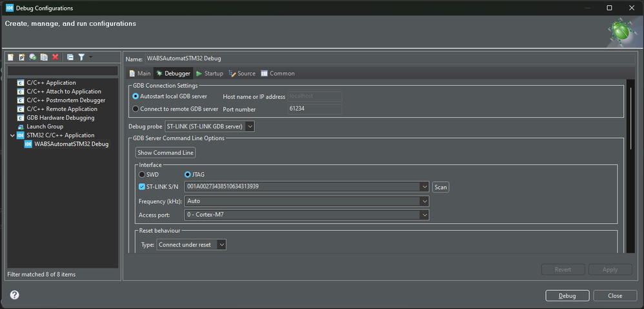Switch to the Common tab

277,74
